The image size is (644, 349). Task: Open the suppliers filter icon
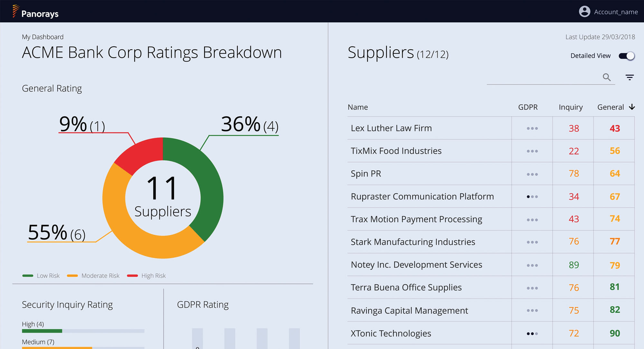[630, 77]
